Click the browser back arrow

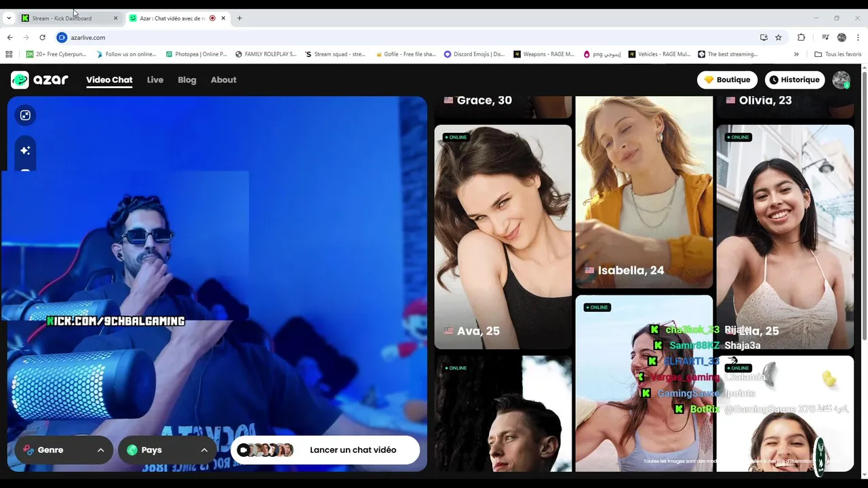pyautogui.click(x=9, y=37)
